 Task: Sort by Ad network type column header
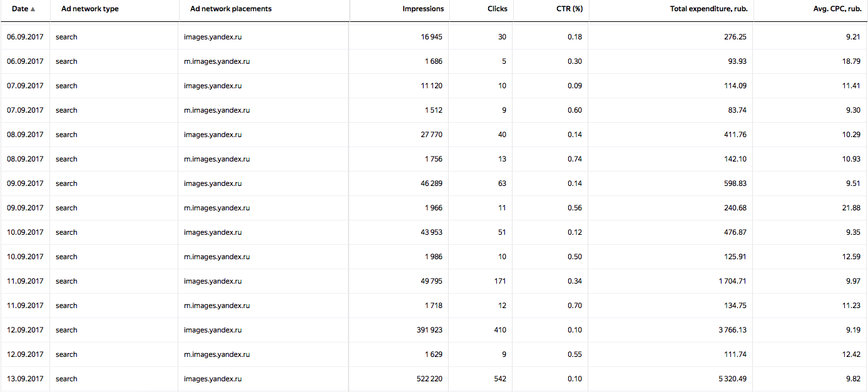(89, 9)
